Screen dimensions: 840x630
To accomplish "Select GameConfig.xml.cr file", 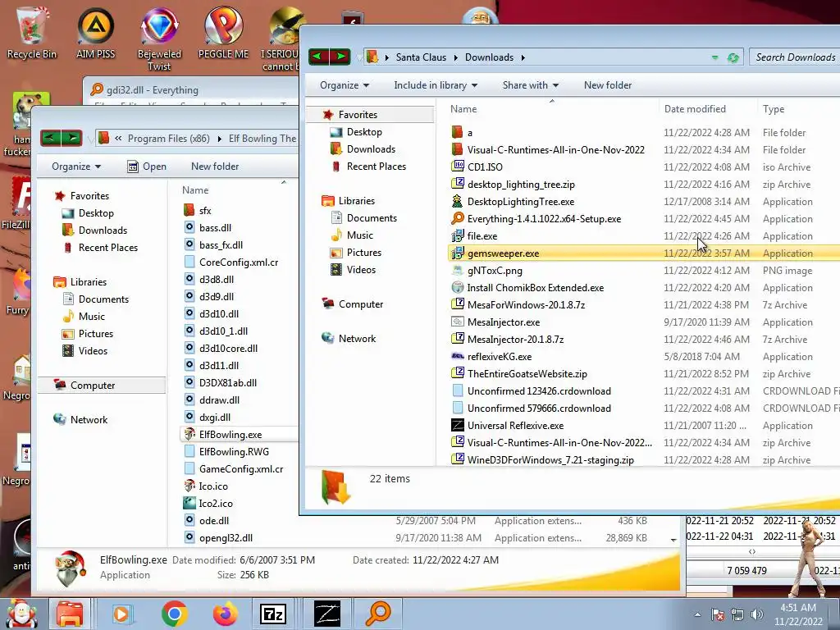I will tap(241, 468).
